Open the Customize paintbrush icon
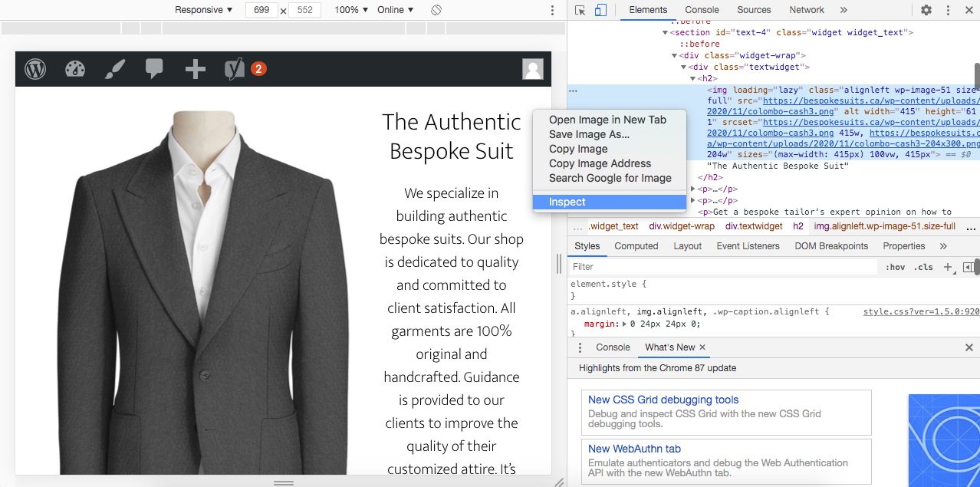980x487 pixels. point(114,69)
